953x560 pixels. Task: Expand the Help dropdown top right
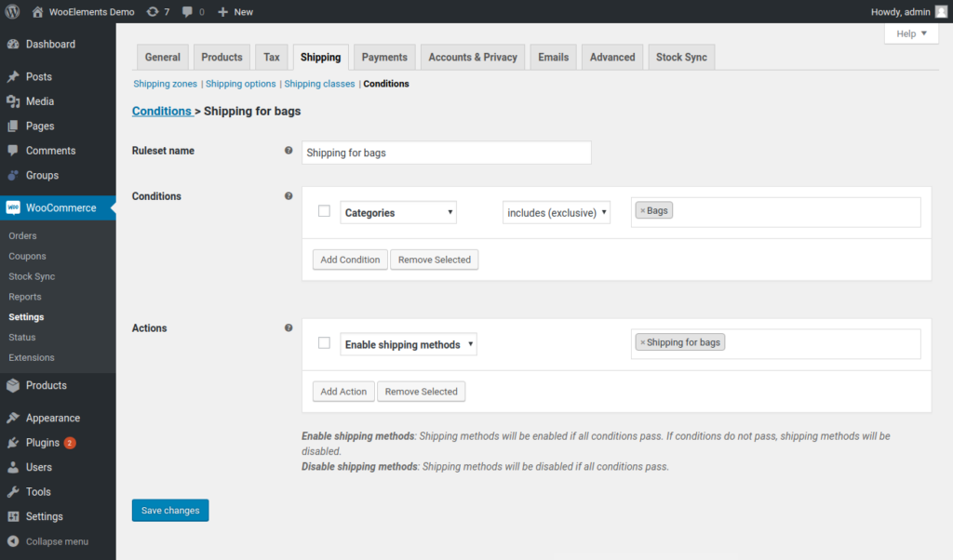coord(910,33)
